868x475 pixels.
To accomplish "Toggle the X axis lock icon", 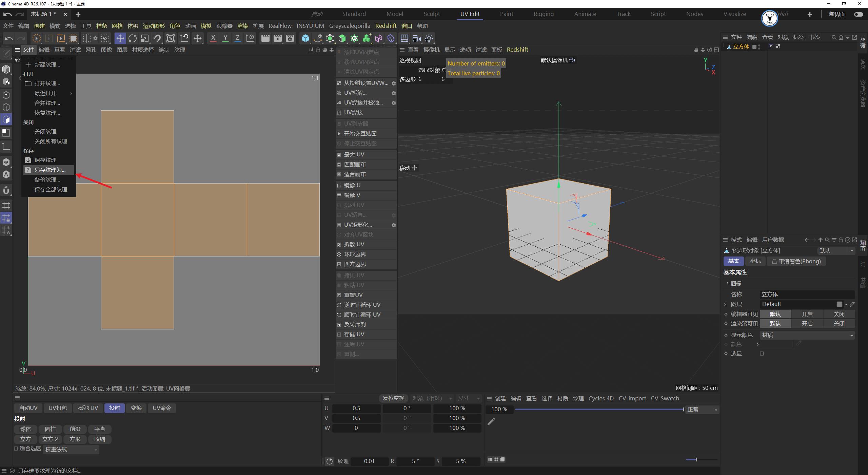I will [213, 38].
